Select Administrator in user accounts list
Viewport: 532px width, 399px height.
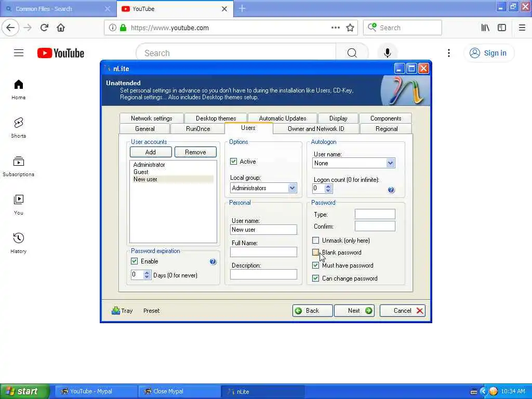pyautogui.click(x=149, y=165)
